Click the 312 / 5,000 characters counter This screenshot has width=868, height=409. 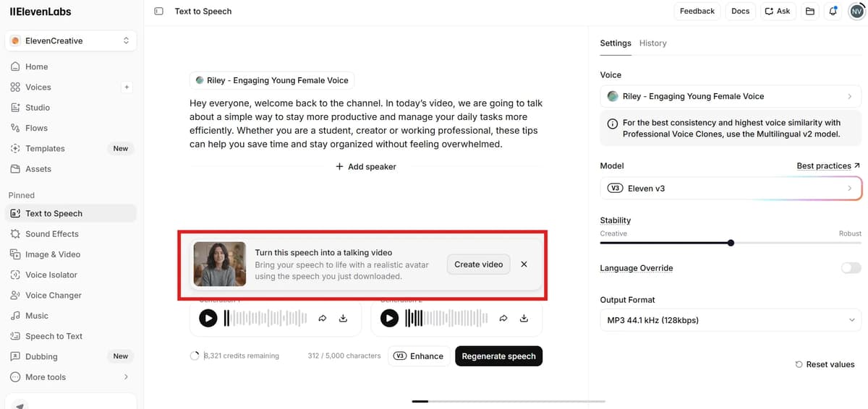click(344, 356)
